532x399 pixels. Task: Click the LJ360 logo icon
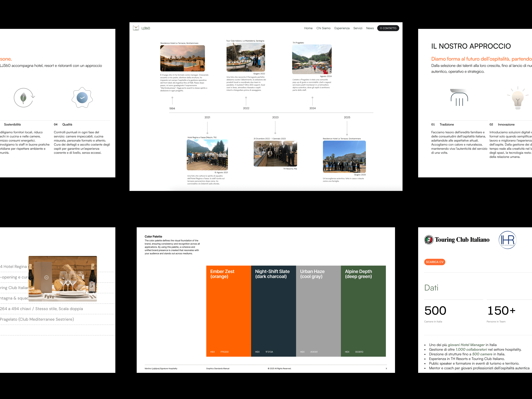click(x=136, y=28)
